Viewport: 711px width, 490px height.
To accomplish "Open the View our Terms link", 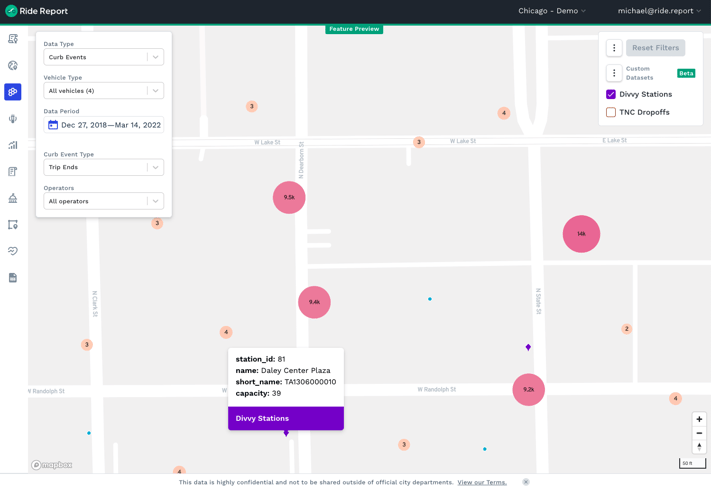I will pyautogui.click(x=482, y=482).
